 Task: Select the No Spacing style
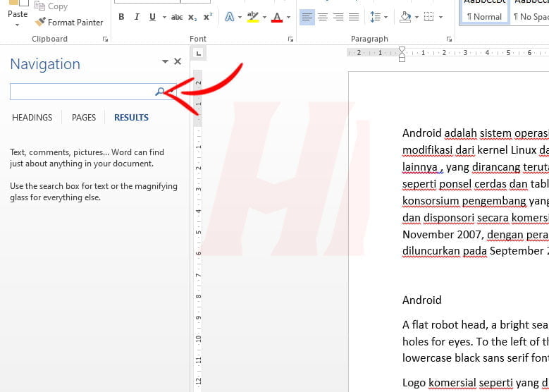(x=531, y=12)
